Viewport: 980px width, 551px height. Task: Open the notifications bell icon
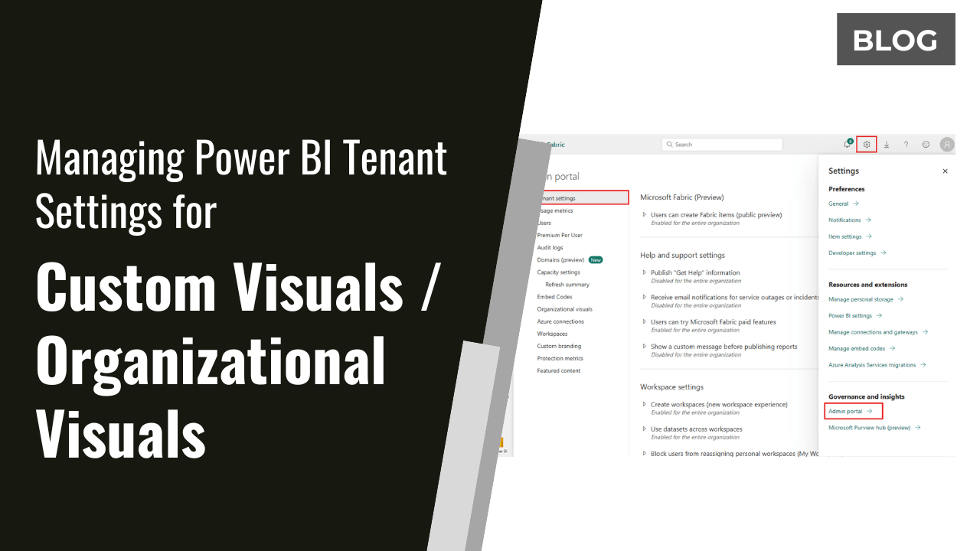pyautogui.click(x=848, y=144)
